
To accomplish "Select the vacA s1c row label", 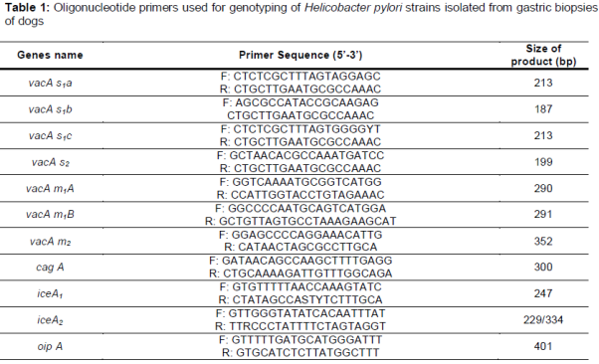I will tap(50, 135).
